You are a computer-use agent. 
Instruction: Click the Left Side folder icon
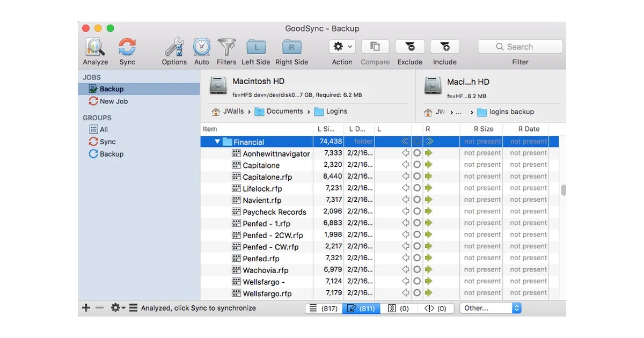256,47
